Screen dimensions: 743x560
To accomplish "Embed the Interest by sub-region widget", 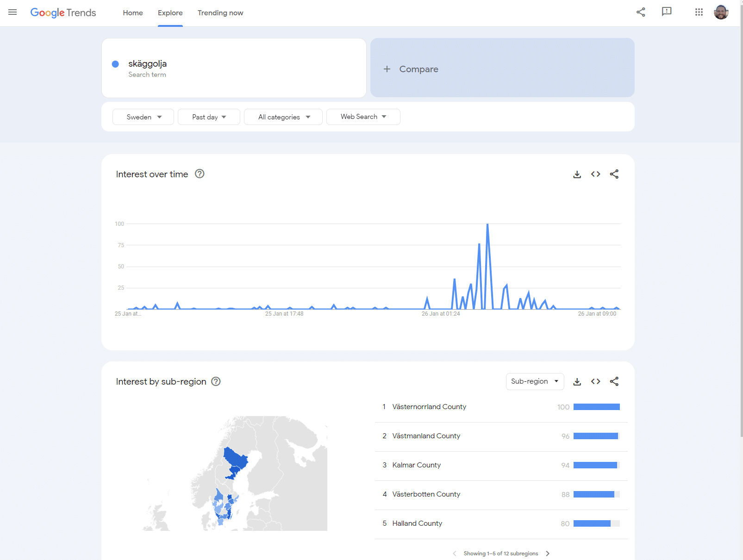I will (x=596, y=381).
